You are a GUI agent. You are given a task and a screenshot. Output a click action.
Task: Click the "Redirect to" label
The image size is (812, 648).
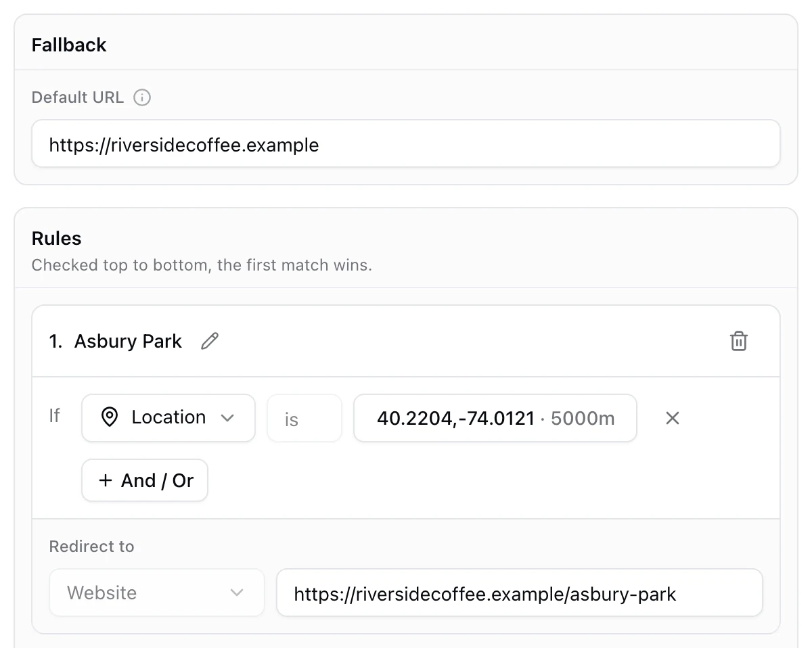[92, 547]
